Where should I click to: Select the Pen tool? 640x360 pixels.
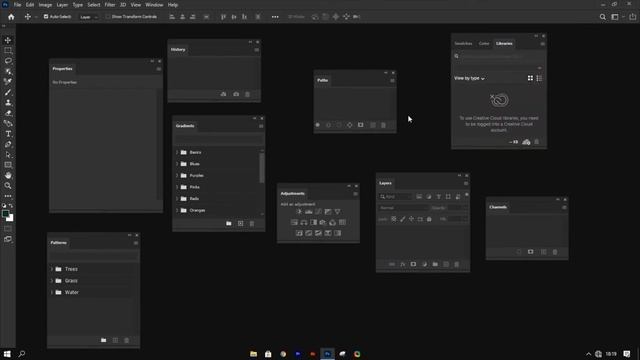click(x=8, y=144)
